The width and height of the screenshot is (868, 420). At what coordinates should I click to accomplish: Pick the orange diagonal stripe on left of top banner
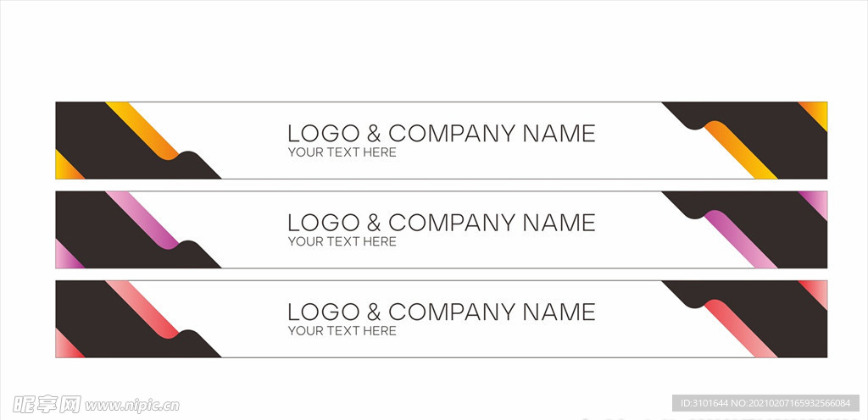pos(142,130)
